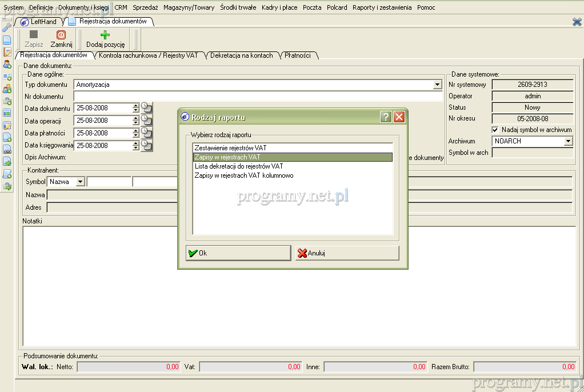Expand the Typ dokumentu dropdown
584x392 pixels.
[437, 85]
